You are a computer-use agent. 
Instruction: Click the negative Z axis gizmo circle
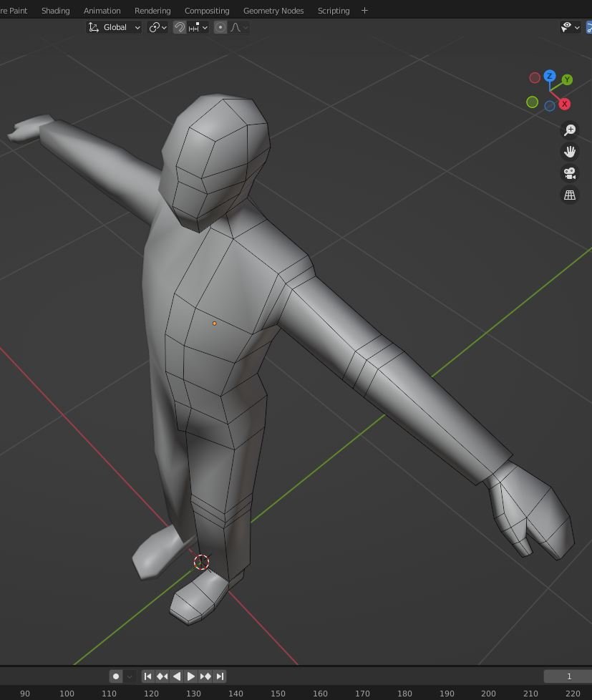[550, 106]
